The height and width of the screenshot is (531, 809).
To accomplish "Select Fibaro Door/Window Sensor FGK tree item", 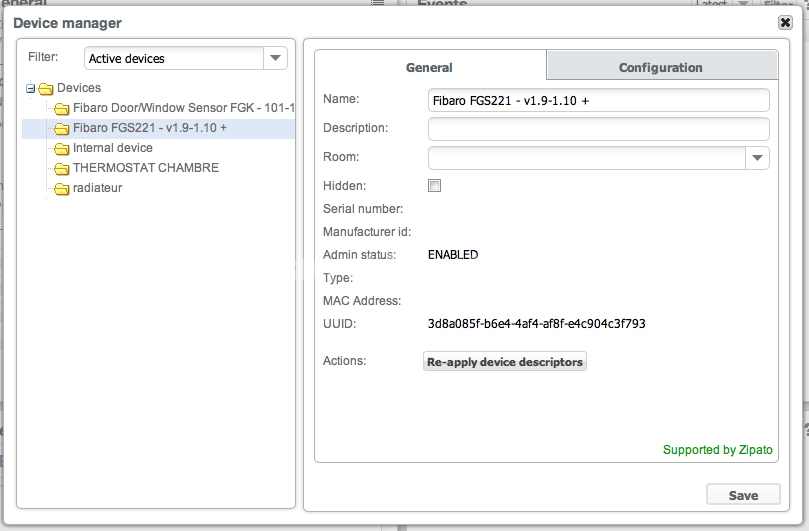I will [x=184, y=108].
